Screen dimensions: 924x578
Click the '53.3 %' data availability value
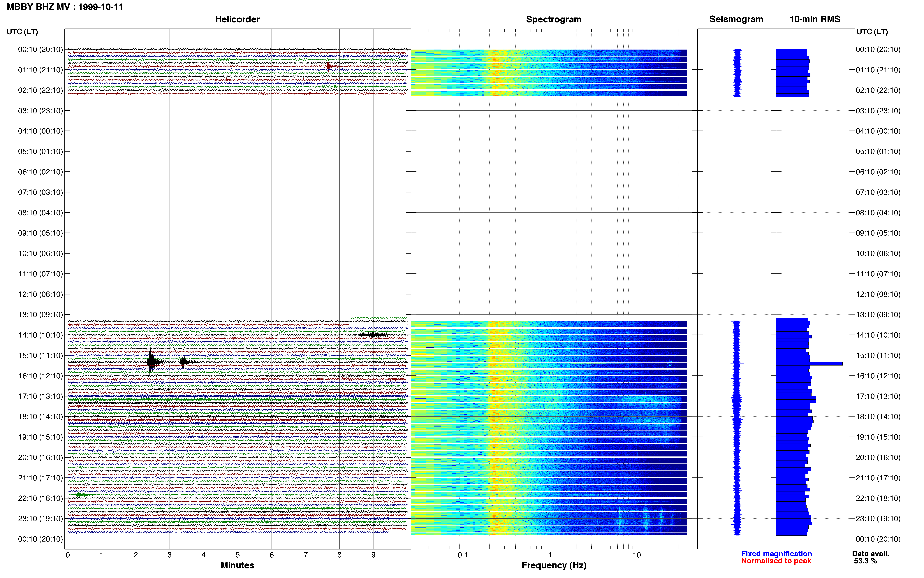[x=865, y=561]
